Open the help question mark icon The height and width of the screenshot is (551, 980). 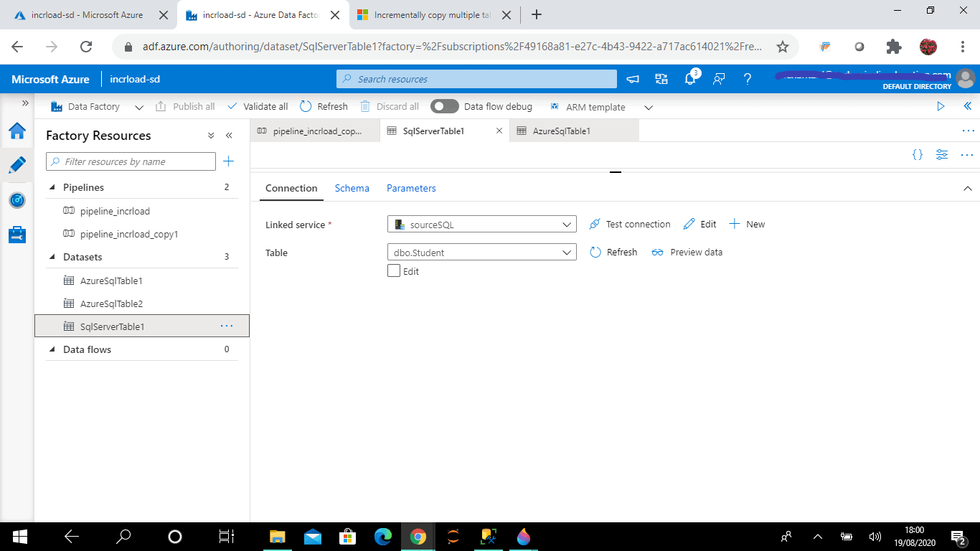pyautogui.click(x=748, y=79)
